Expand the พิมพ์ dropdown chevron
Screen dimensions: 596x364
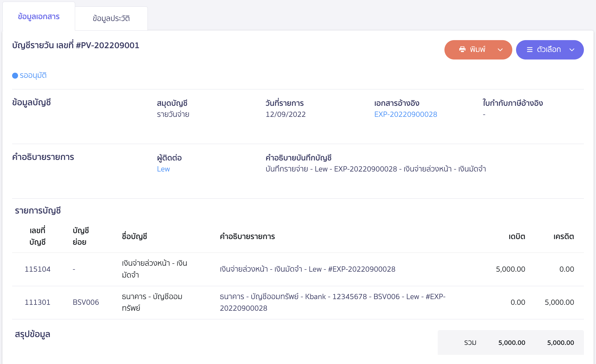(500, 50)
